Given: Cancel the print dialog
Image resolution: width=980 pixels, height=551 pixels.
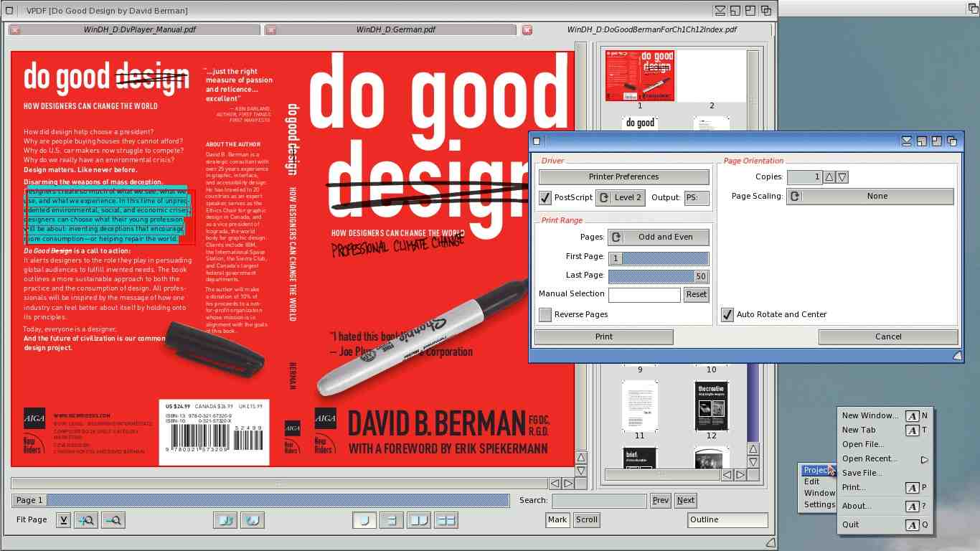Looking at the screenshot, I should click(888, 336).
